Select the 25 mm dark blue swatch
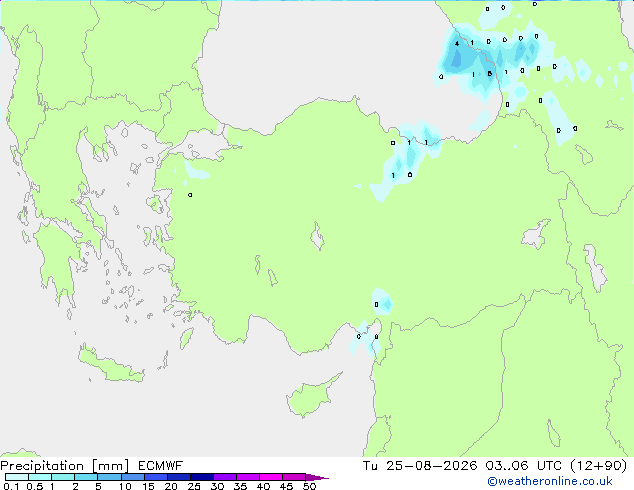634x490 pixels. 202,477
